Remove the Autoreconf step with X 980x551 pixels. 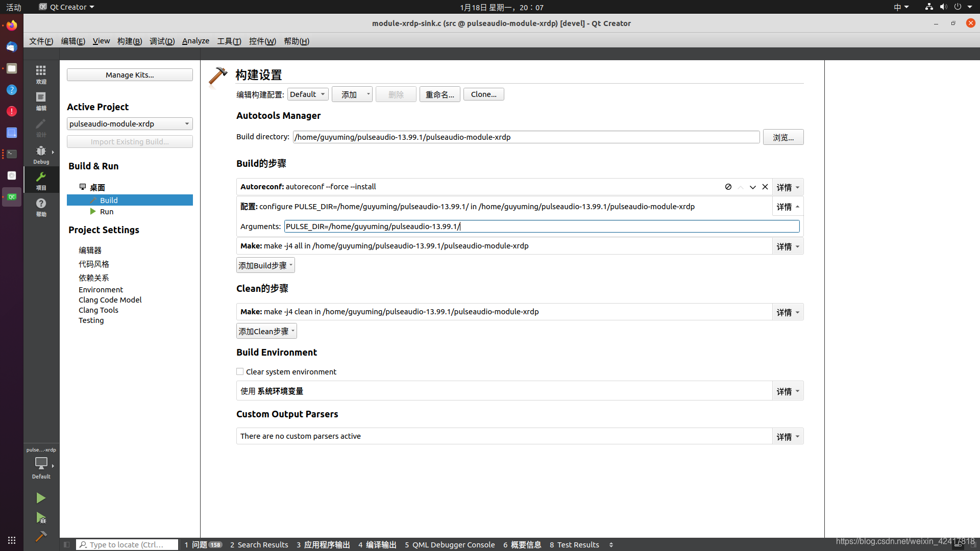click(x=765, y=187)
